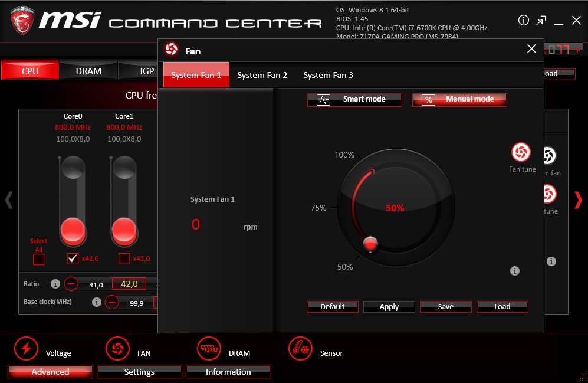Click the Base clock 99,9 value
The height and width of the screenshot is (383, 588).
click(x=136, y=303)
